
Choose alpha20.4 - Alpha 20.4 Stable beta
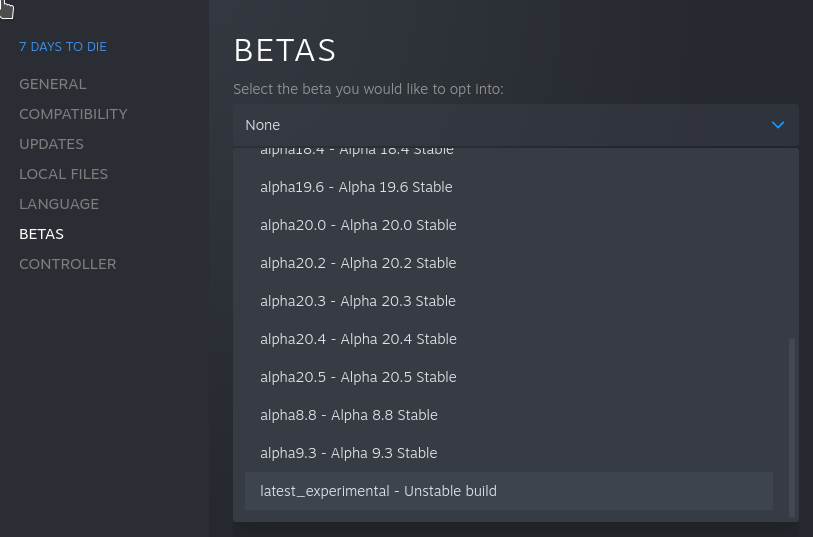coord(358,339)
